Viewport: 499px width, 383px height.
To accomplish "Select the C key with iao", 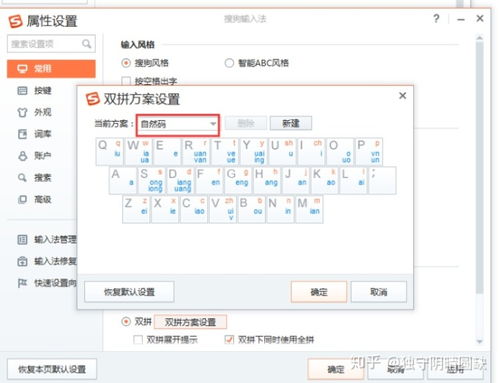I will [194, 209].
